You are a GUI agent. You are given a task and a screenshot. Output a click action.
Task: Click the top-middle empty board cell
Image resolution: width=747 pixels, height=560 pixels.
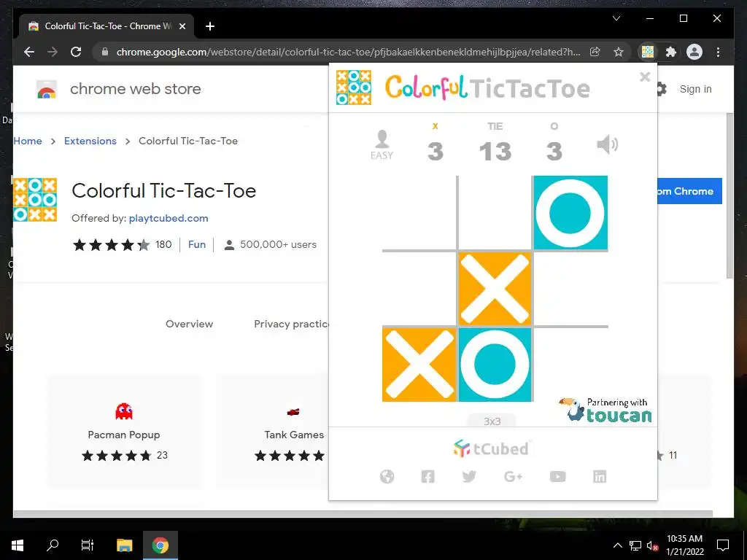point(495,212)
